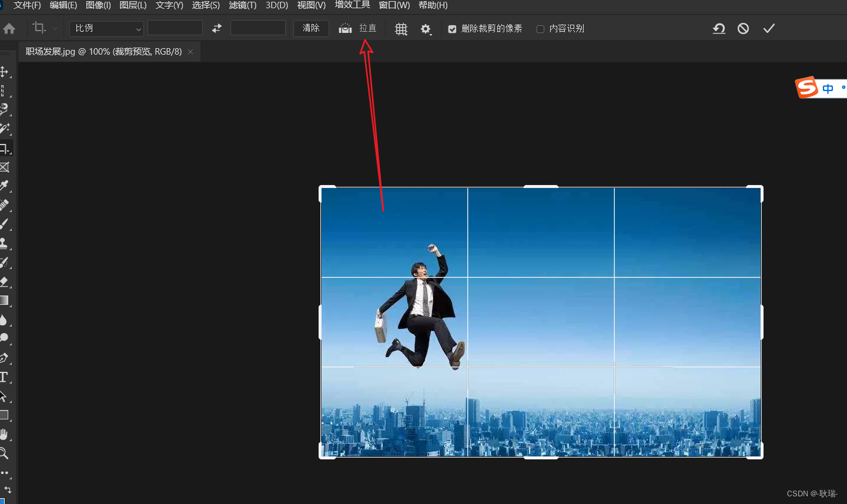Screen dimensions: 847x504
Task: Select the Zoom tool
Action: [x=4, y=453]
